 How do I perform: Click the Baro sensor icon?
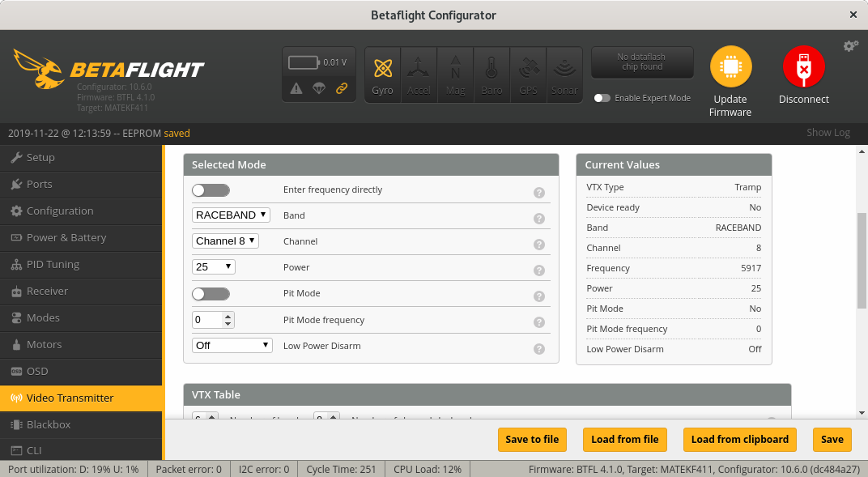(x=491, y=75)
